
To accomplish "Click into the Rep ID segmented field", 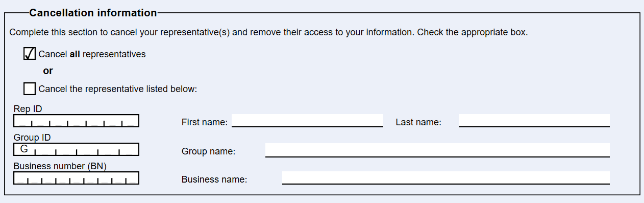I will pos(76,121).
